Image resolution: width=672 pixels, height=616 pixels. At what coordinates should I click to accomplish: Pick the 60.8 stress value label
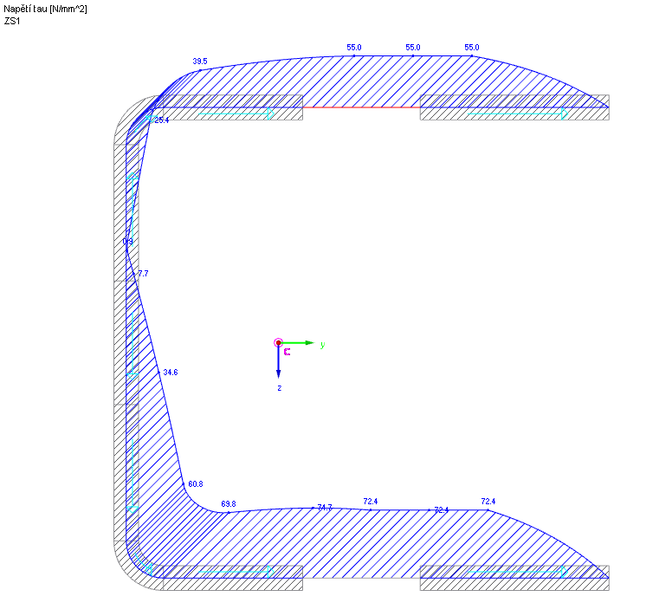coord(196,484)
